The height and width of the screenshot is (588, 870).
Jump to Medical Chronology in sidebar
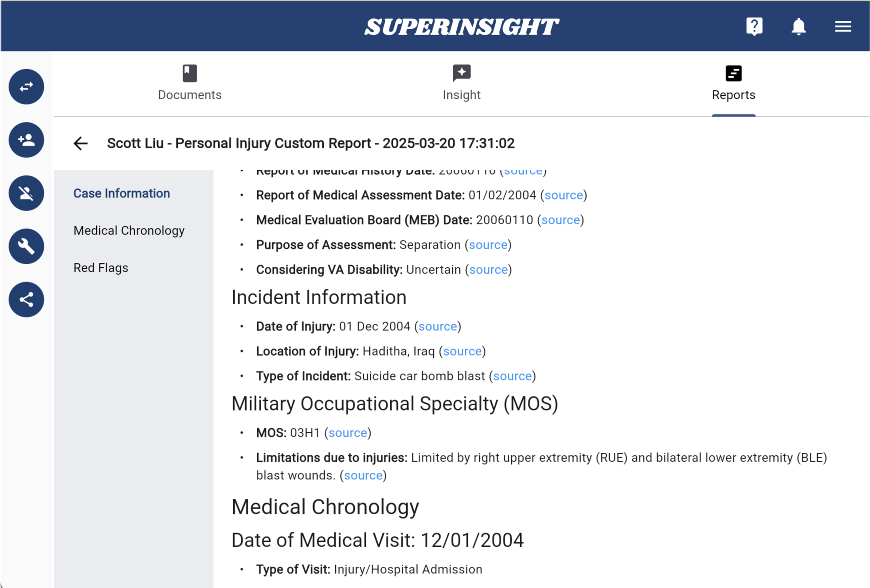pyautogui.click(x=129, y=231)
